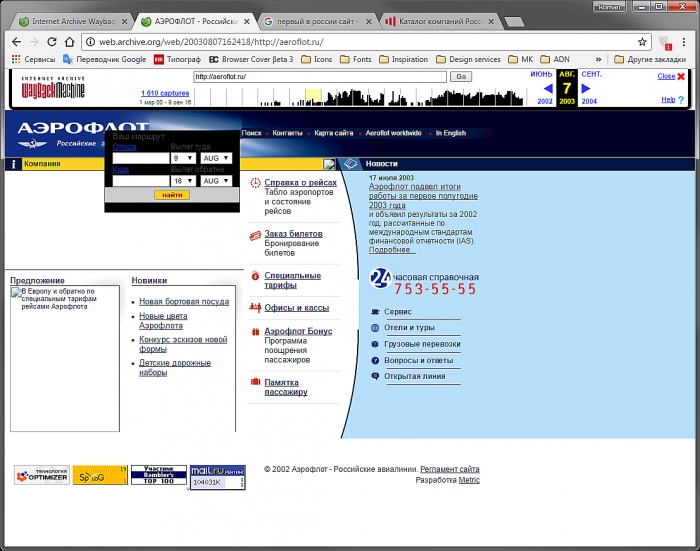Bookmark this page with the star icon

[x=642, y=42]
